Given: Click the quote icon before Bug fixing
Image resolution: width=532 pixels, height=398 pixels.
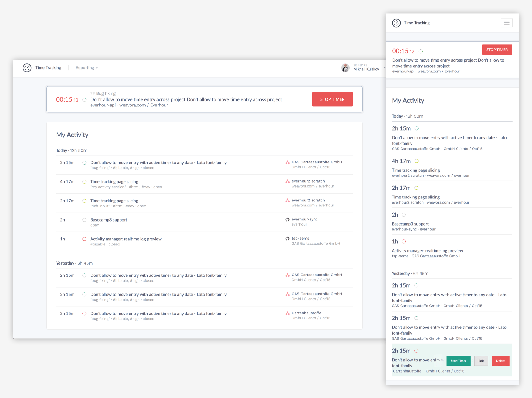Looking at the screenshot, I should click(92, 93).
